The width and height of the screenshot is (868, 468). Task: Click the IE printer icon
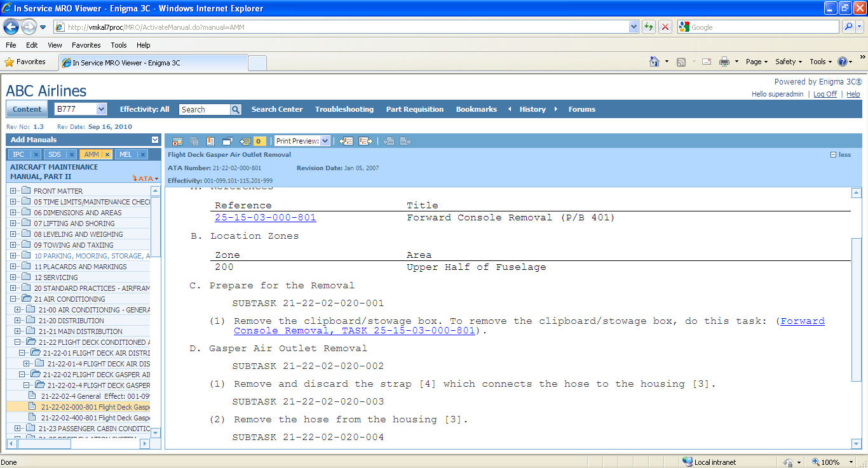click(724, 62)
